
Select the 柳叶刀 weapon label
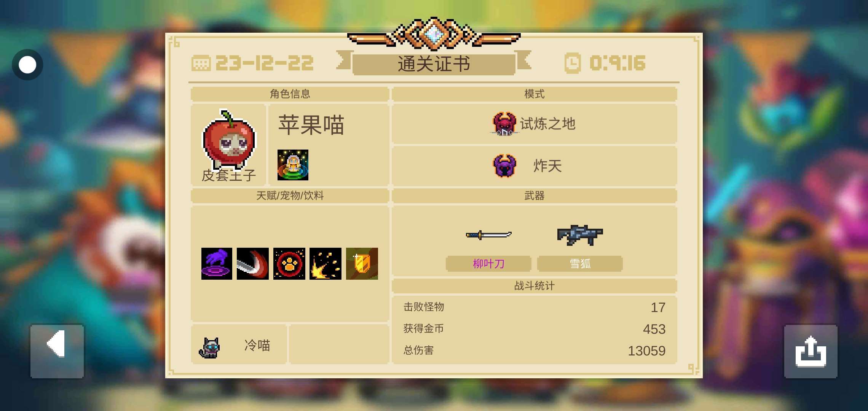point(489,263)
